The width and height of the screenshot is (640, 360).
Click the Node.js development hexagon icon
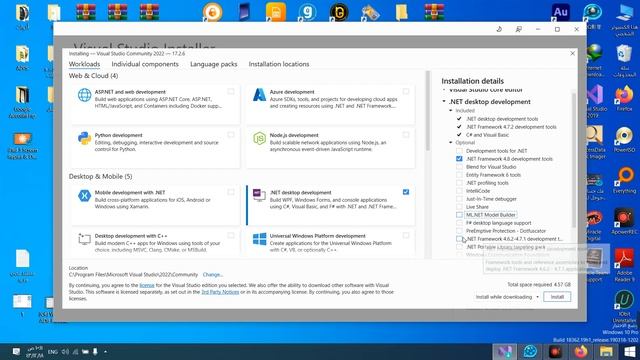[x=259, y=138]
